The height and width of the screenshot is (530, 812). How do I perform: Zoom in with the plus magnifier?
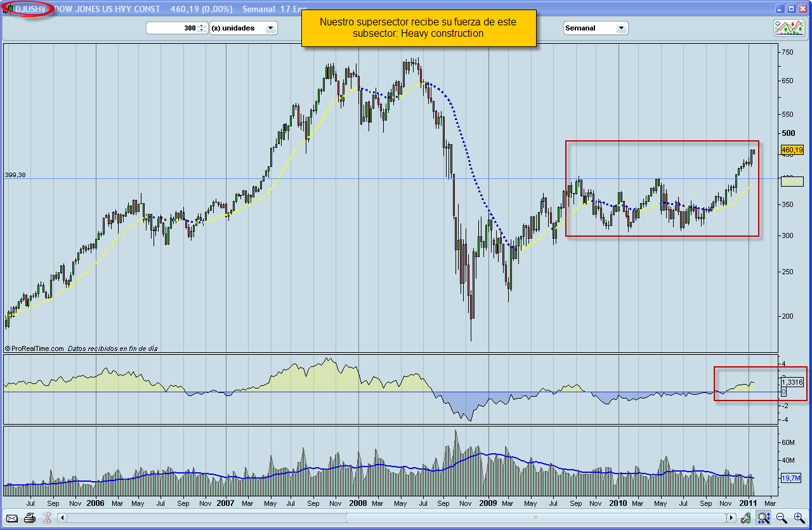tap(799, 518)
